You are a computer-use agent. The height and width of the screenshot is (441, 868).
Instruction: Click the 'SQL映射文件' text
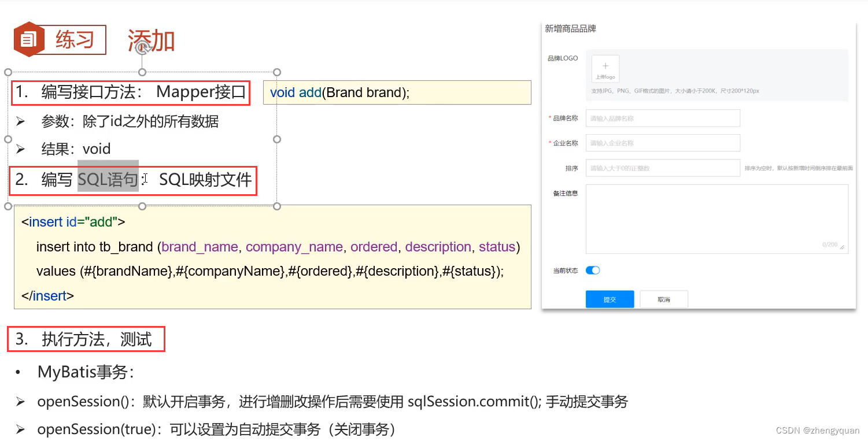coord(205,180)
